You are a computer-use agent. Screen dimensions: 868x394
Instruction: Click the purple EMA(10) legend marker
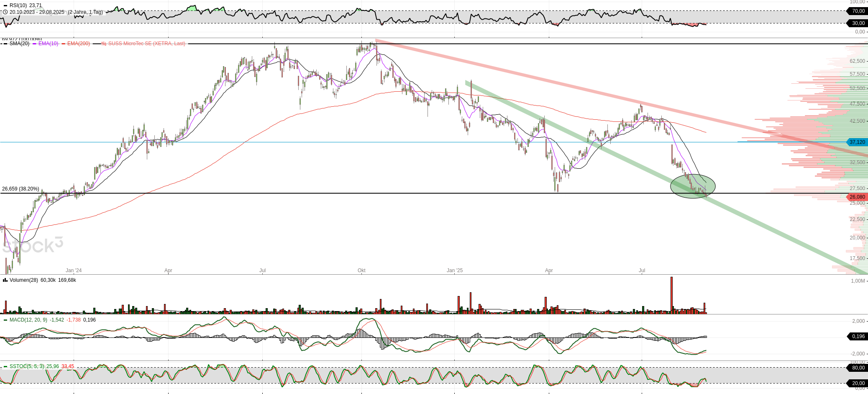(x=35, y=44)
